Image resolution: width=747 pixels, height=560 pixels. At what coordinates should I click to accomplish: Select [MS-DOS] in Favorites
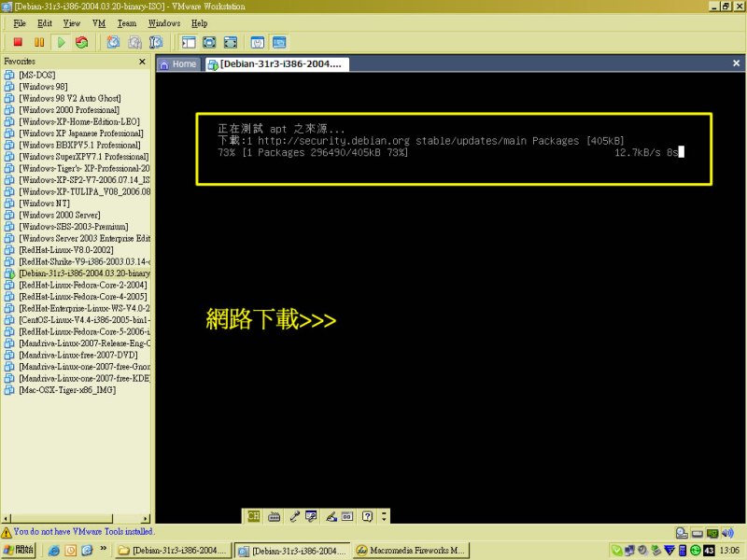36,75
